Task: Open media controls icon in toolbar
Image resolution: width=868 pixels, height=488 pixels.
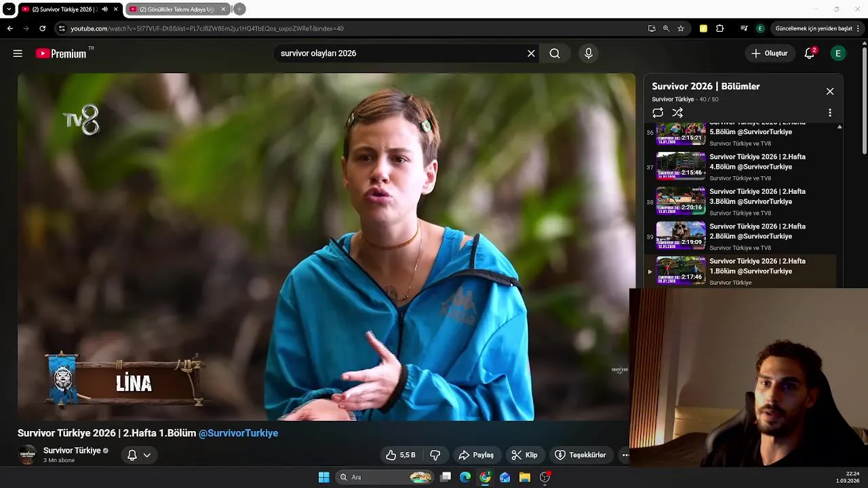Action: coord(744,28)
